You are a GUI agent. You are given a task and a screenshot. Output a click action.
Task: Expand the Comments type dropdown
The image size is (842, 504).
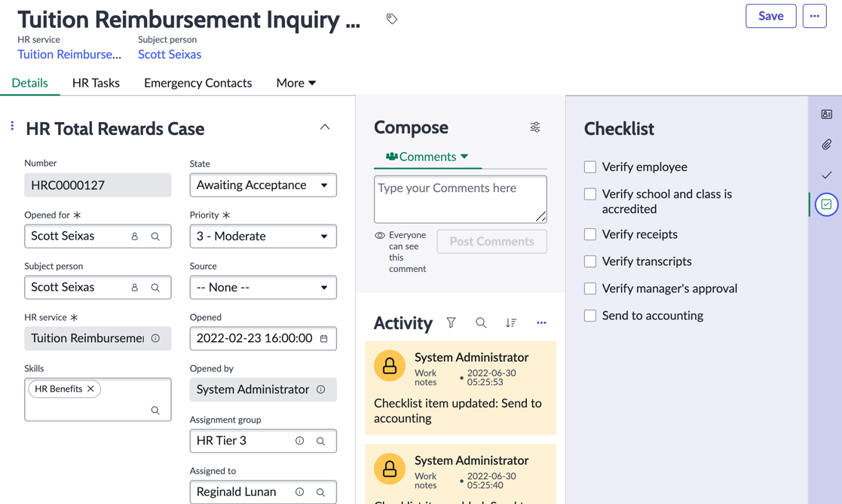427,157
